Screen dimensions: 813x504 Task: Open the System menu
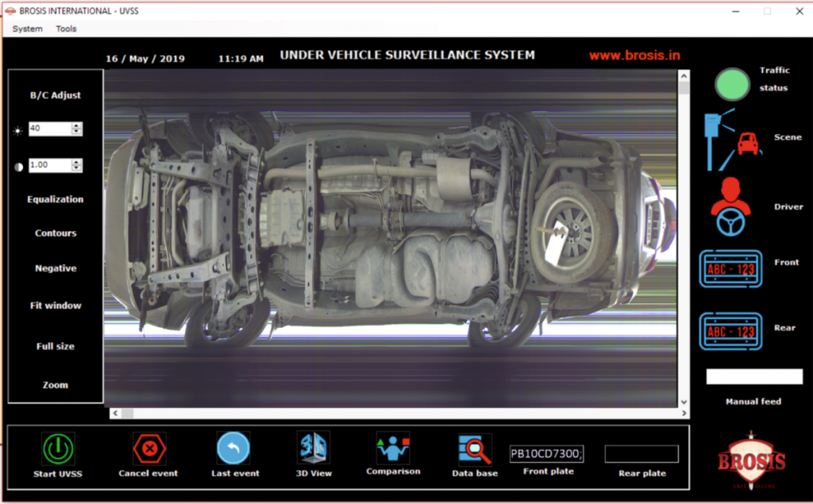tap(26, 29)
